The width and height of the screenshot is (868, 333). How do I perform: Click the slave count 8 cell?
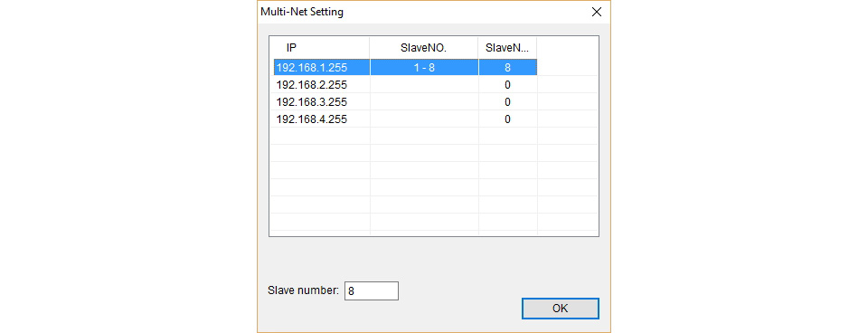(x=507, y=68)
